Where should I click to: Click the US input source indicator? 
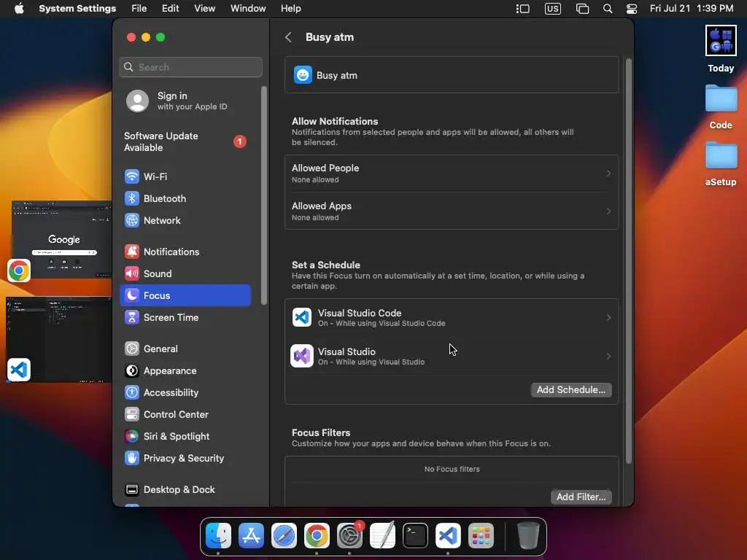click(x=553, y=9)
